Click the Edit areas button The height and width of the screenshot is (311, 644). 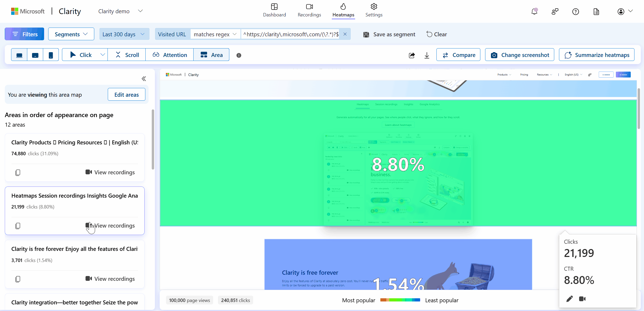click(127, 94)
